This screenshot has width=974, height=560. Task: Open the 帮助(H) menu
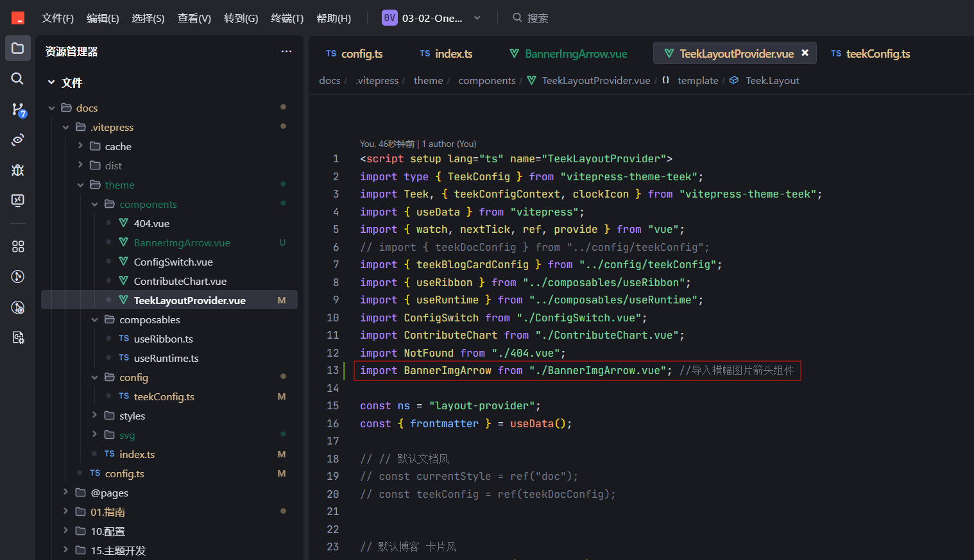click(334, 18)
